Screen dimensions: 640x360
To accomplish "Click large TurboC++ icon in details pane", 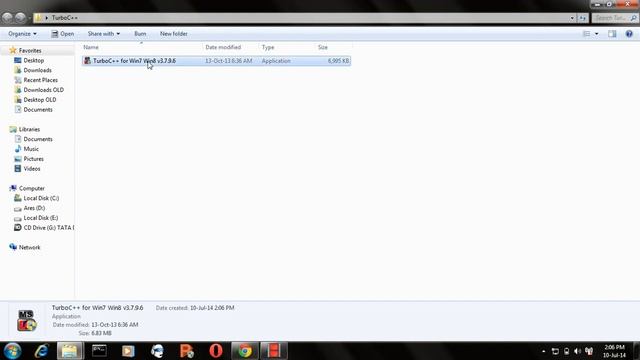I will [x=27, y=320].
